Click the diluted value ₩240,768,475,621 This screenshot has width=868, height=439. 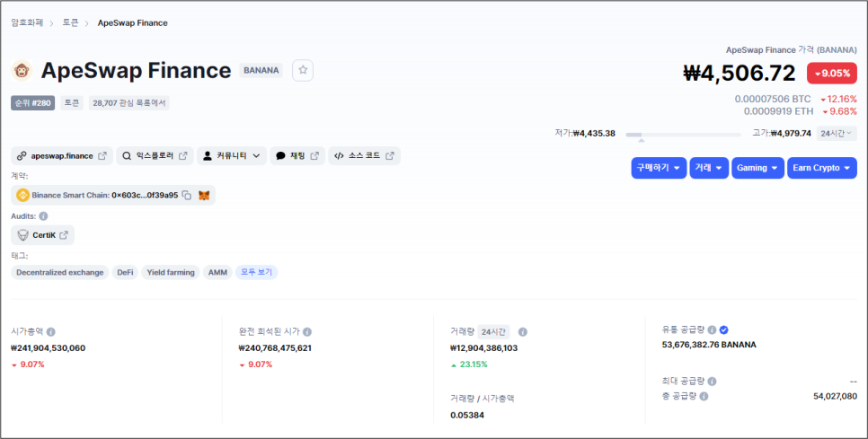[x=275, y=348]
